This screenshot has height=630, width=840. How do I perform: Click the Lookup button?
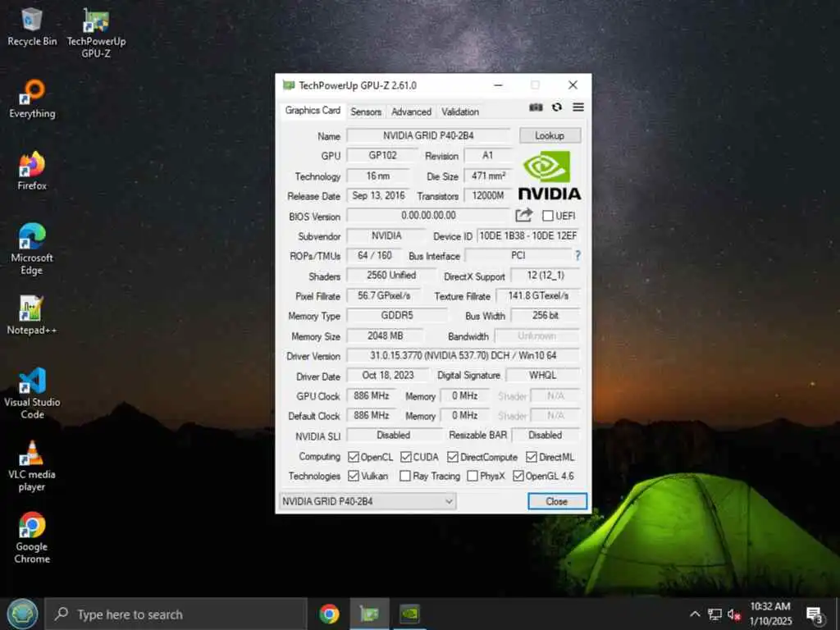tap(550, 135)
